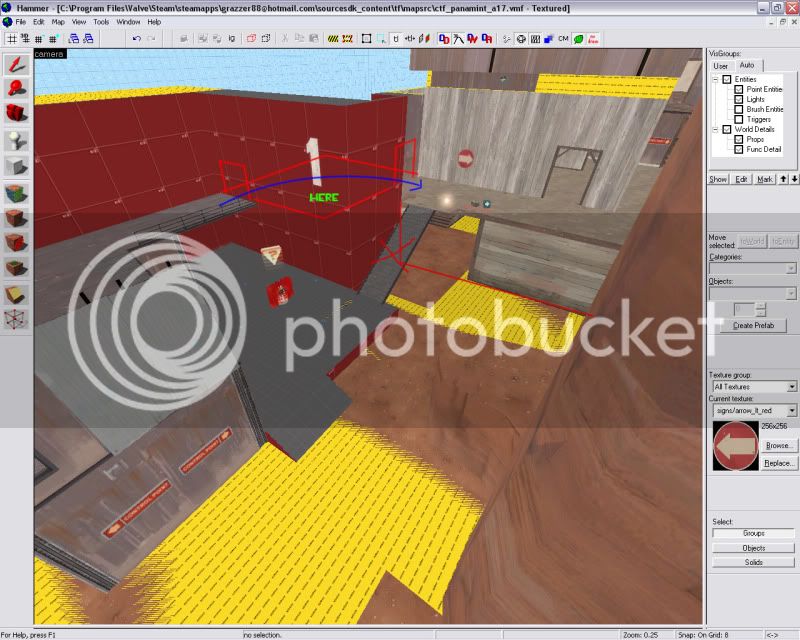800x640 pixels.
Task: Select the Magnify tool
Action: click(x=17, y=89)
